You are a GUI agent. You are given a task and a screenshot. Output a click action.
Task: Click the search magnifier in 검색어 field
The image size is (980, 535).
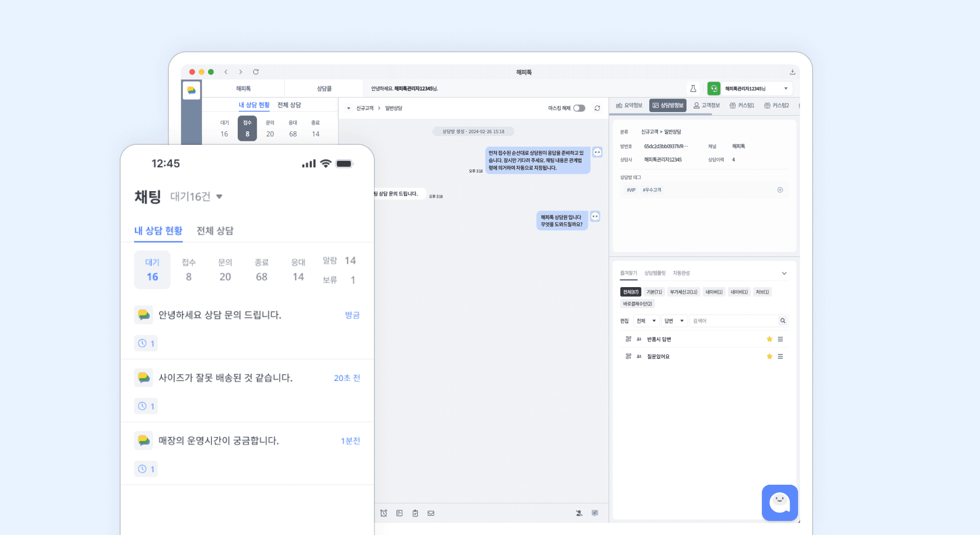point(782,320)
